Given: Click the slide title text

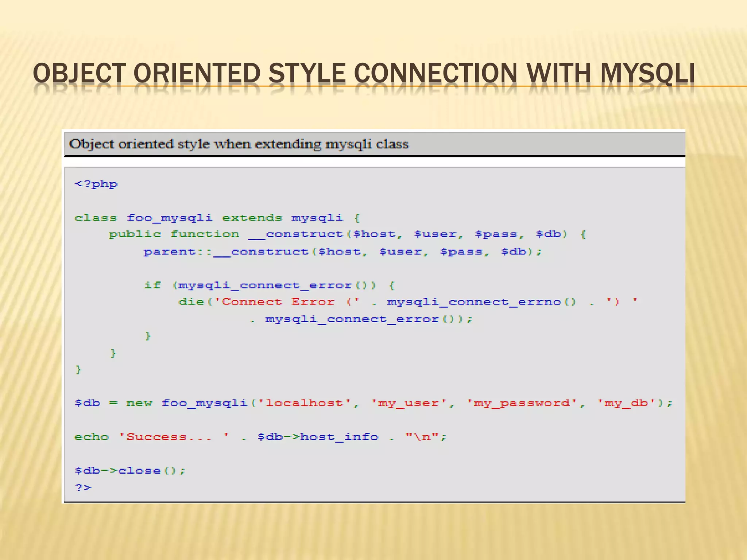Looking at the screenshot, I should [x=363, y=73].
